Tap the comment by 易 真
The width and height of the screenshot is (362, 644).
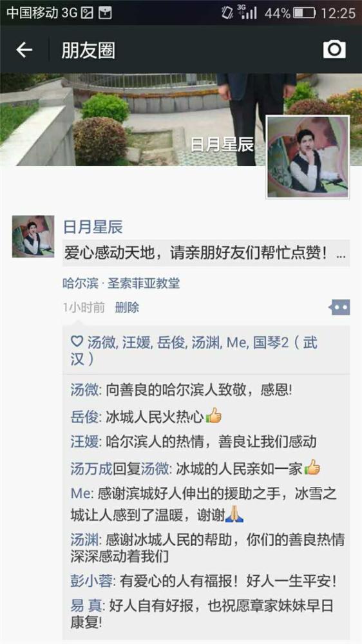click(x=202, y=614)
